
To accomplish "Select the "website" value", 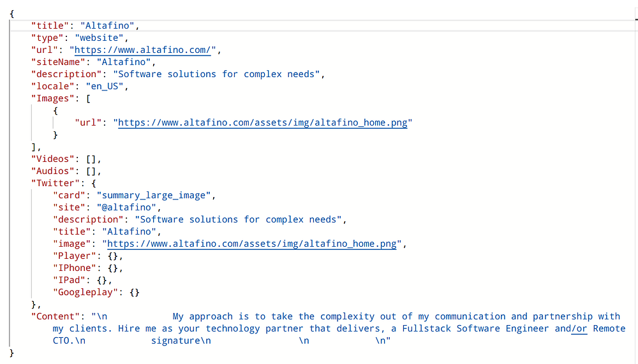I will click(99, 38).
